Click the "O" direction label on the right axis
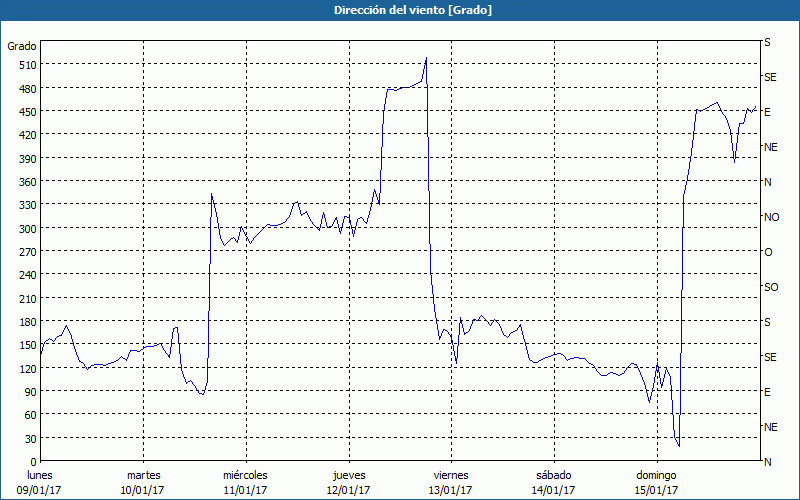 click(768, 252)
